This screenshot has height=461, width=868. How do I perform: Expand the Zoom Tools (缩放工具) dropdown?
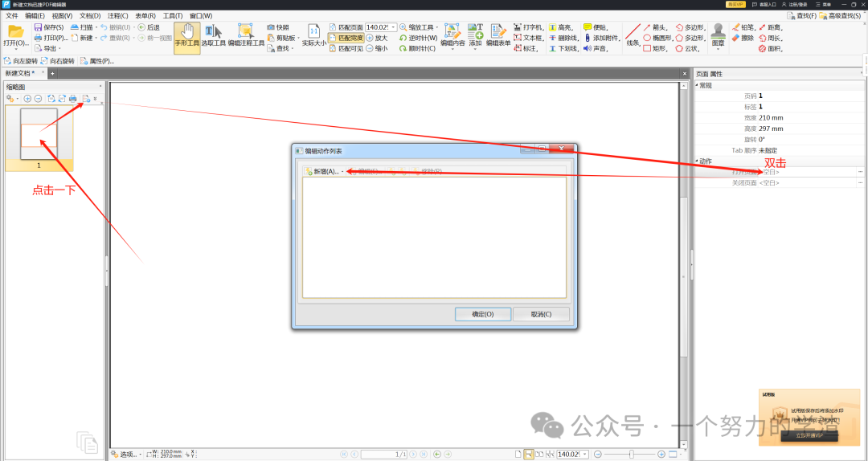click(x=436, y=27)
